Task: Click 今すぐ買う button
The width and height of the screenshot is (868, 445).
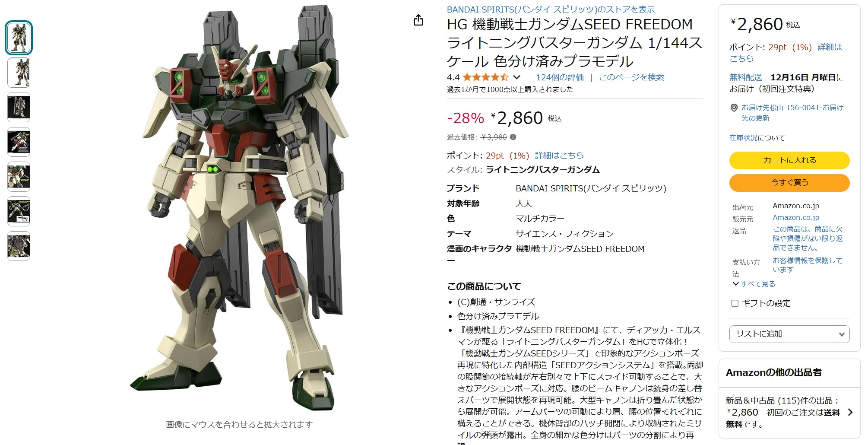Action: (789, 183)
